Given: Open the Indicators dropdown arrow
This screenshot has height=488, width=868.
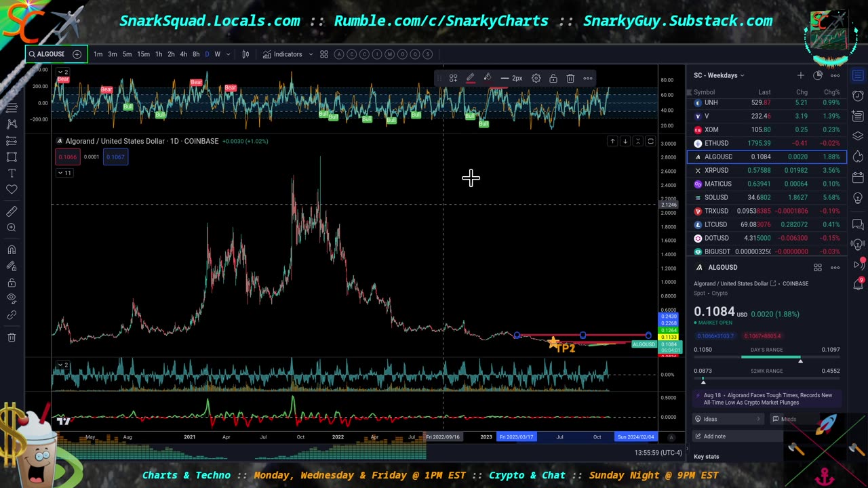Looking at the screenshot, I should [311, 54].
